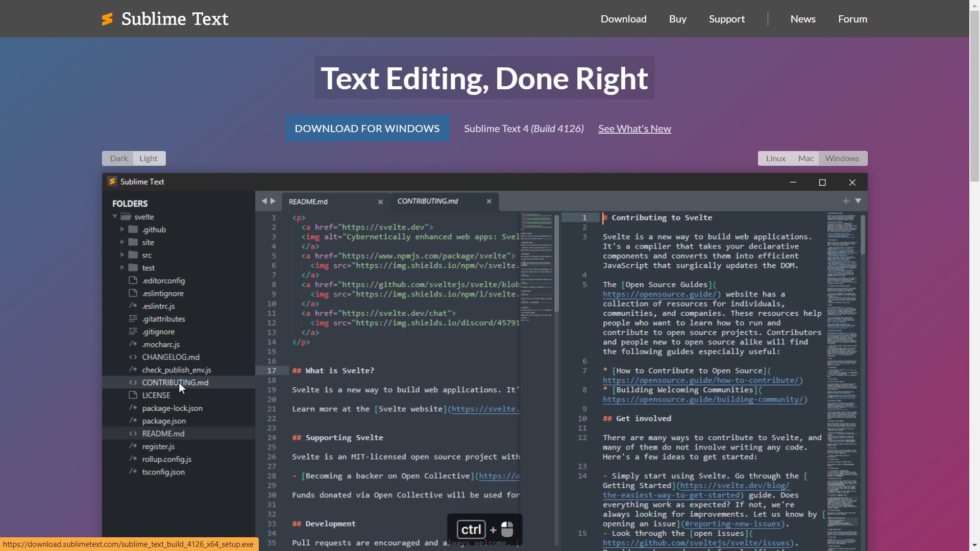Expand the test folder
Screen dimensions: 980x551
(122, 267)
